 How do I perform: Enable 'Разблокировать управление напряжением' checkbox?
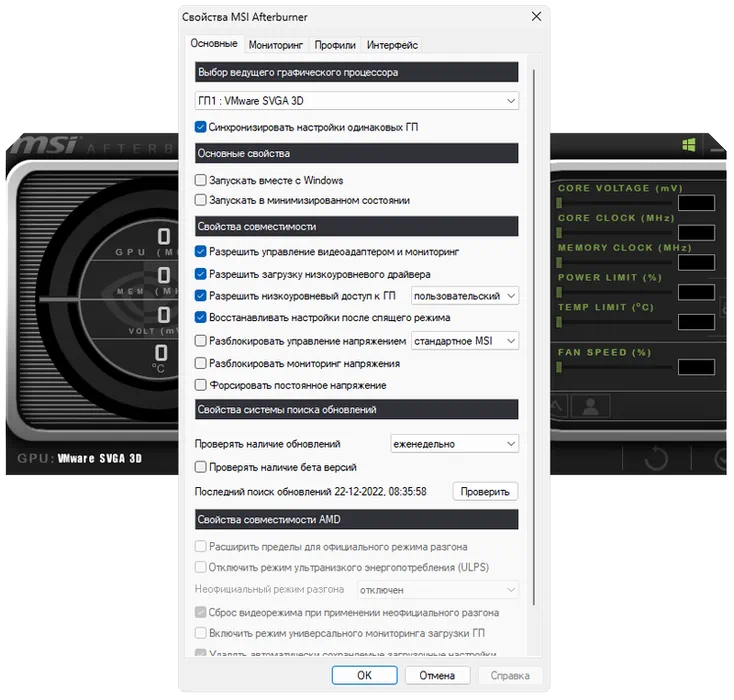coord(200,341)
